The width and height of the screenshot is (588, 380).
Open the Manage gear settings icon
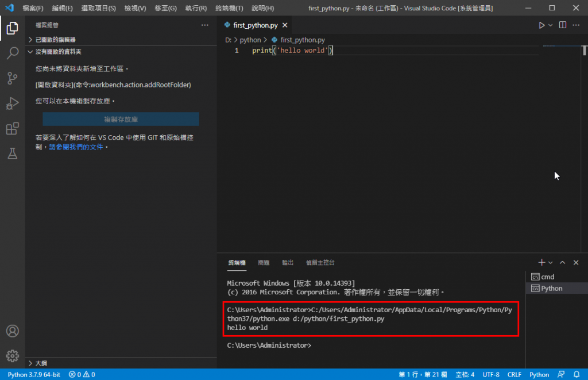click(13, 356)
